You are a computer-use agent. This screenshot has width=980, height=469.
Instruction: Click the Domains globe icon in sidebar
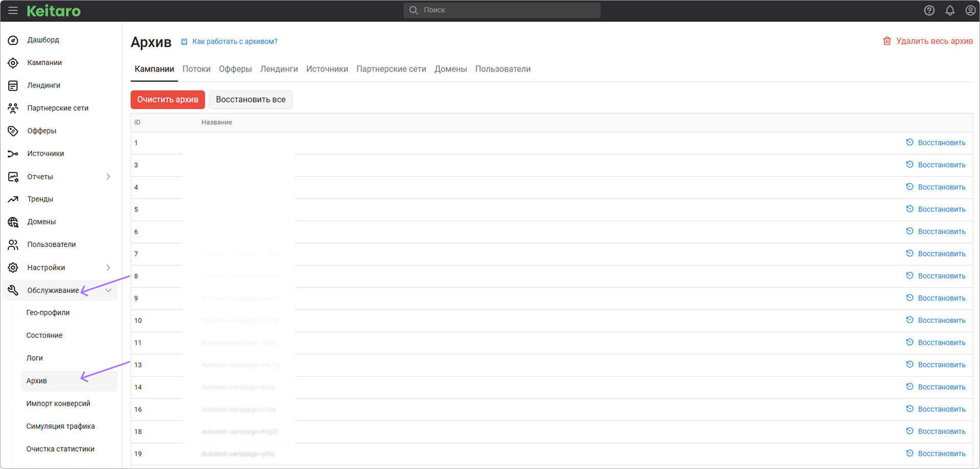point(13,222)
